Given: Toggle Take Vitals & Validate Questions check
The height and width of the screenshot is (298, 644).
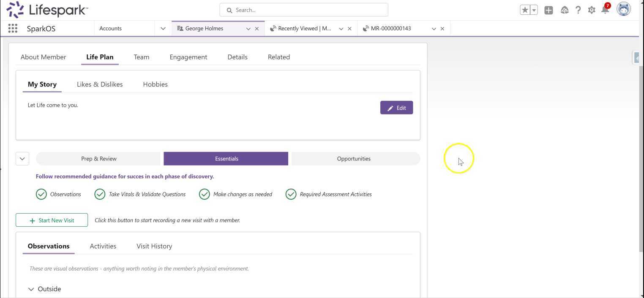Looking at the screenshot, I should click(x=100, y=194).
